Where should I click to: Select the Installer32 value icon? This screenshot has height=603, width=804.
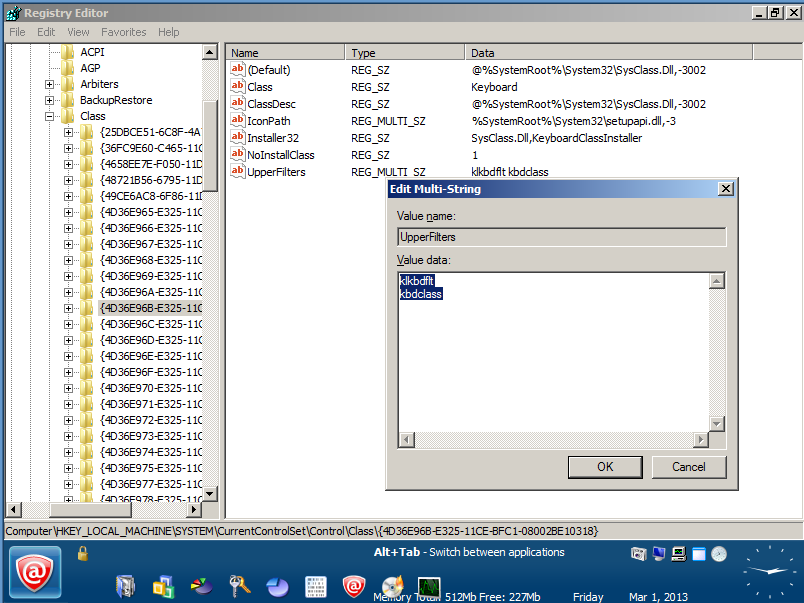pos(237,137)
